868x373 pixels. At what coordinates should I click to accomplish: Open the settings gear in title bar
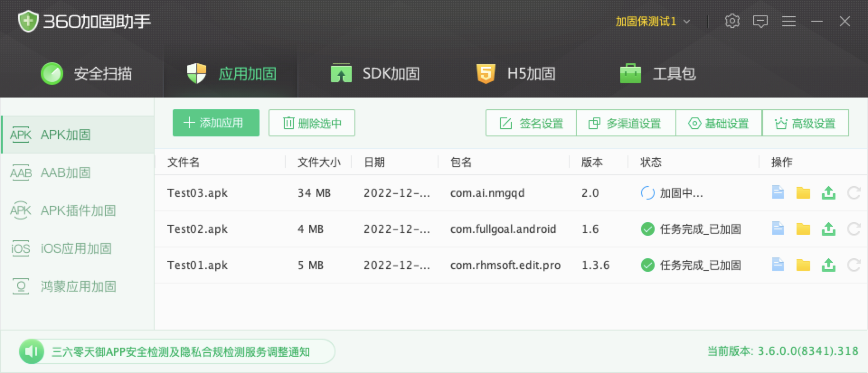pos(732,21)
